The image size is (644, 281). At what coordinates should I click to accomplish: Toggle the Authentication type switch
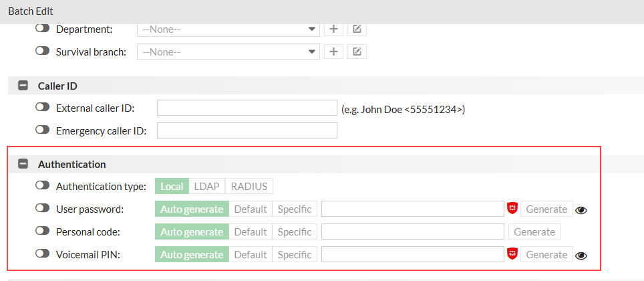click(x=43, y=186)
